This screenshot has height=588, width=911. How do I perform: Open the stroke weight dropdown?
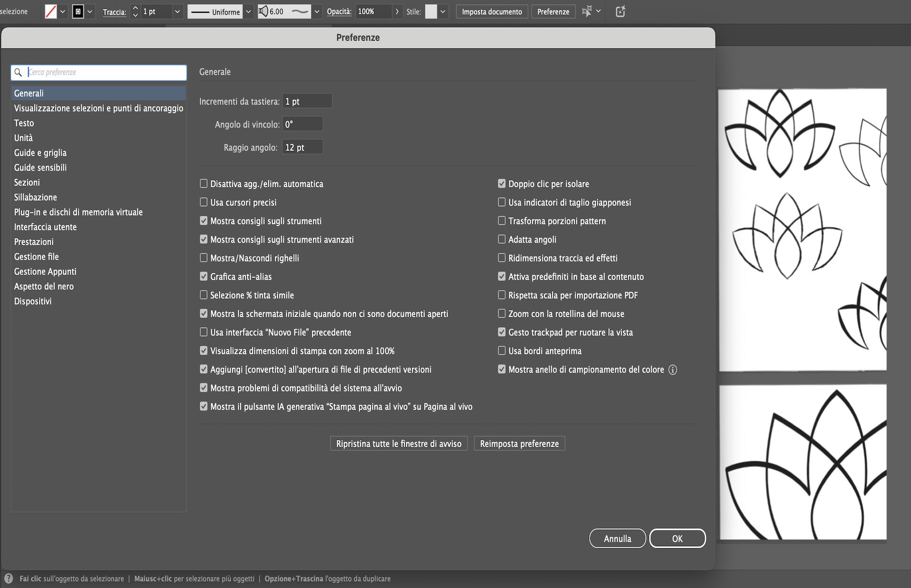[x=177, y=11]
